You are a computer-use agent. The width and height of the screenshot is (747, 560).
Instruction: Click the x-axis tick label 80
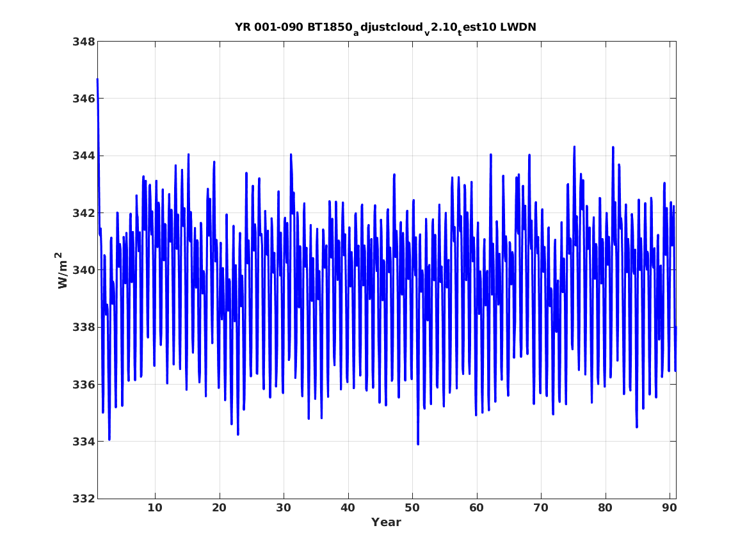coord(605,508)
